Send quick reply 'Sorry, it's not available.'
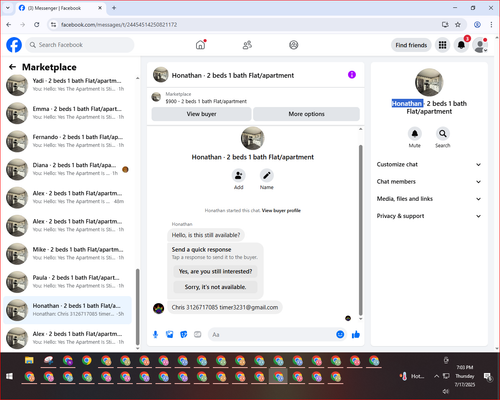500x400 pixels. click(215, 287)
